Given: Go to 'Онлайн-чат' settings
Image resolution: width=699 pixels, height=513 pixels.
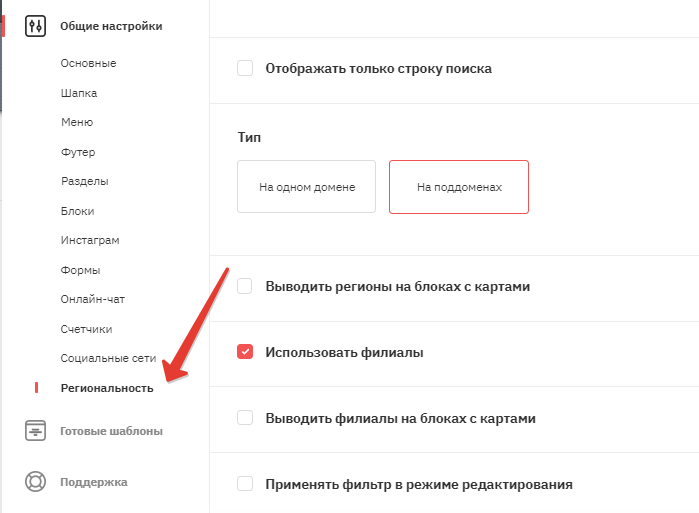Looking at the screenshot, I should (93, 299).
